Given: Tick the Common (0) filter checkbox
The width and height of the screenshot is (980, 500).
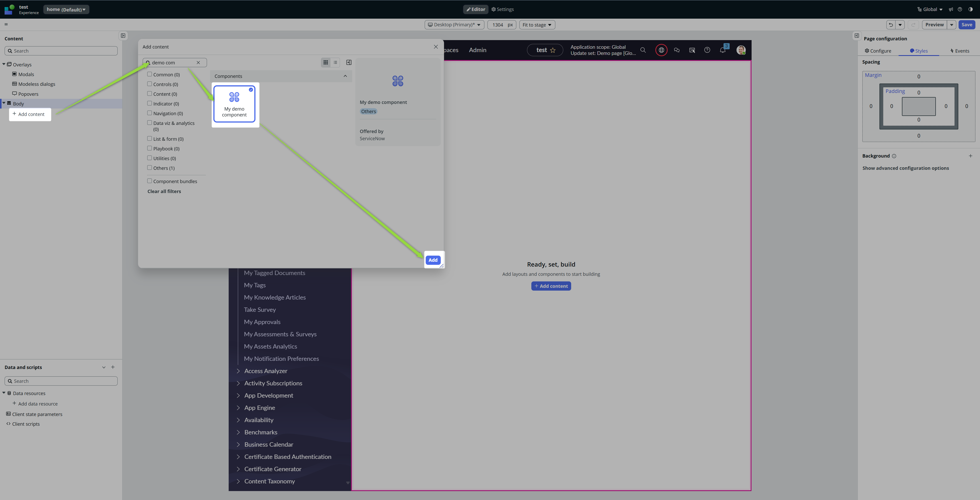Looking at the screenshot, I should click(x=150, y=74).
